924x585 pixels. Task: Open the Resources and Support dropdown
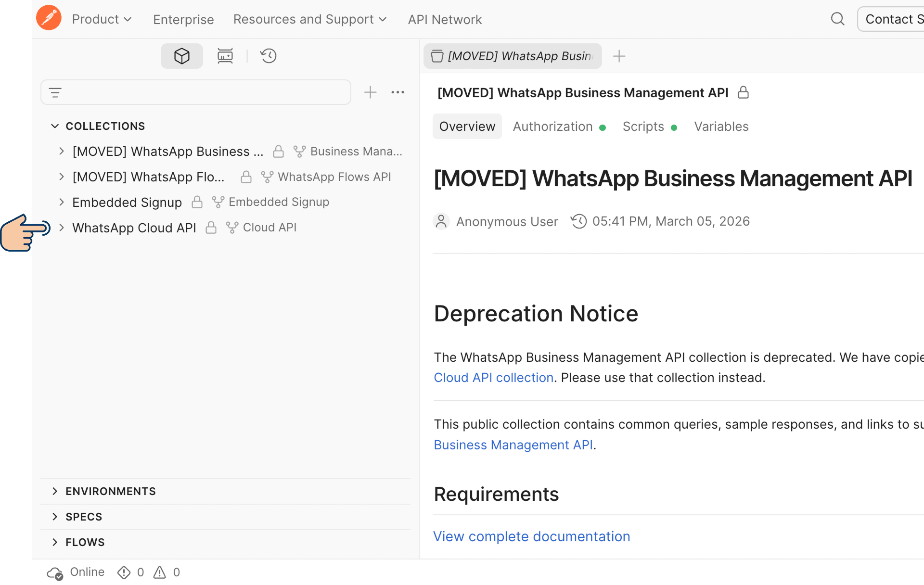pos(310,19)
